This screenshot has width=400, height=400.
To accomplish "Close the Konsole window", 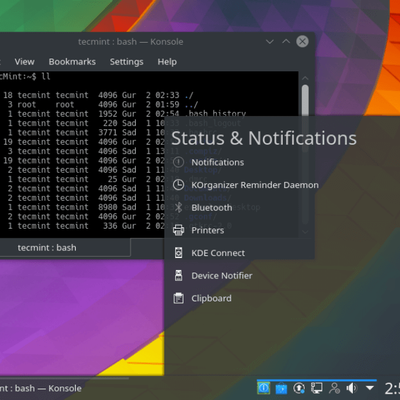I will (x=302, y=41).
